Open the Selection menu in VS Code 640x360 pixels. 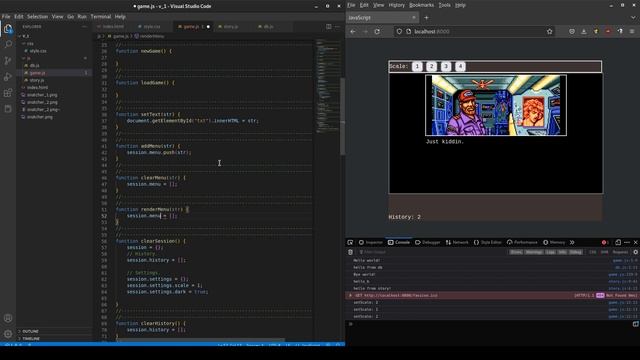pos(38,17)
